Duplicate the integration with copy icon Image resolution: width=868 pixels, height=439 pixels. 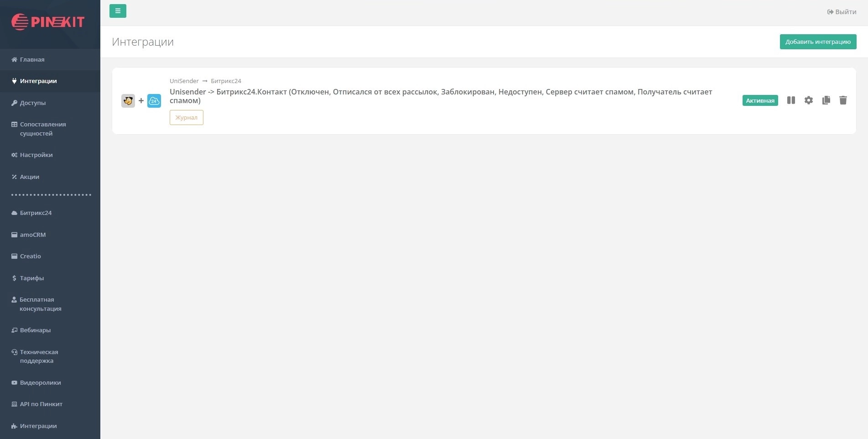[x=826, y=100]
